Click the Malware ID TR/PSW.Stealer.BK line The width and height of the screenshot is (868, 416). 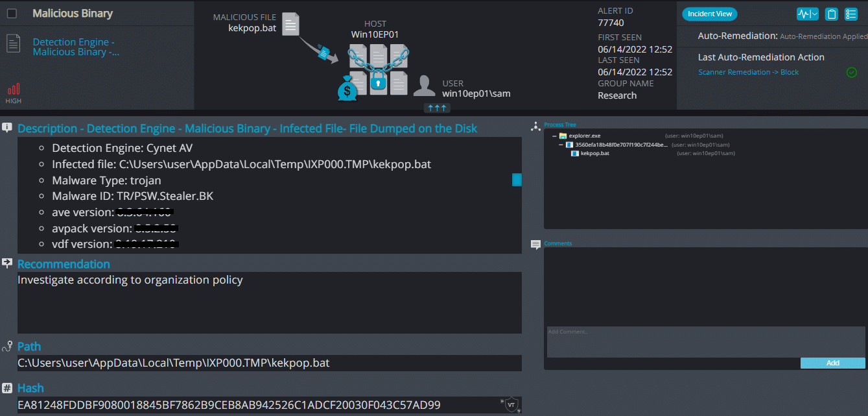pyautogui.click(x=133, y=196)
